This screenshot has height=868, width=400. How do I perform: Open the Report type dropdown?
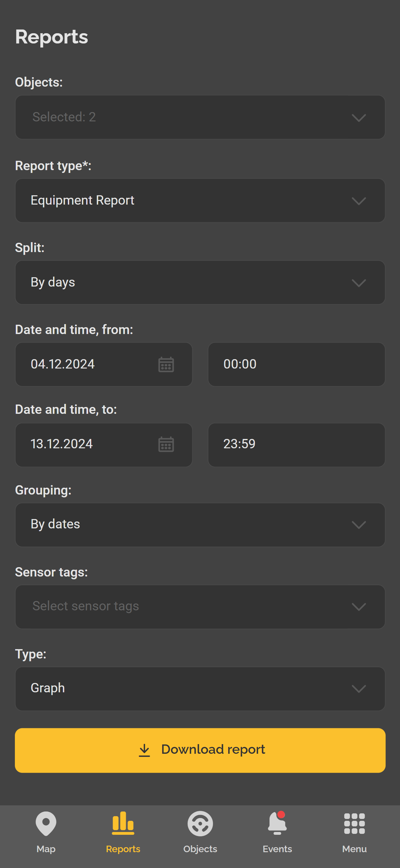[200, 201]
